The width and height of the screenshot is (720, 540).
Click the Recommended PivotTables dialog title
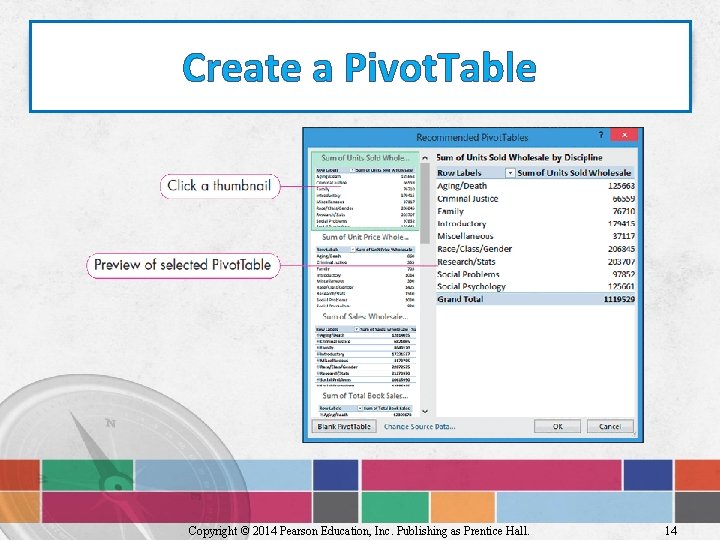point(472,137)
